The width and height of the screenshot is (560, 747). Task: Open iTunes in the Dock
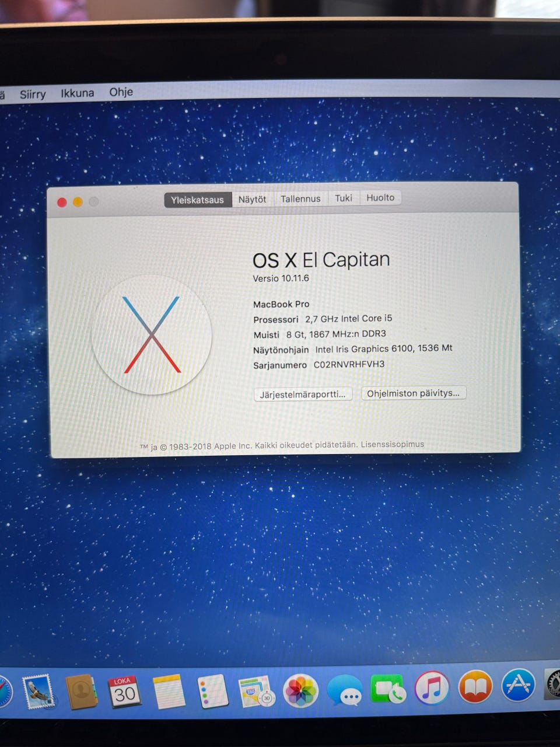[x=432, y=687]
